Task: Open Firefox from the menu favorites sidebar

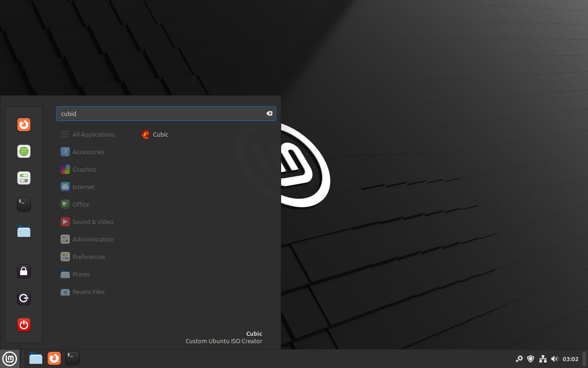Action: (24, 125)
